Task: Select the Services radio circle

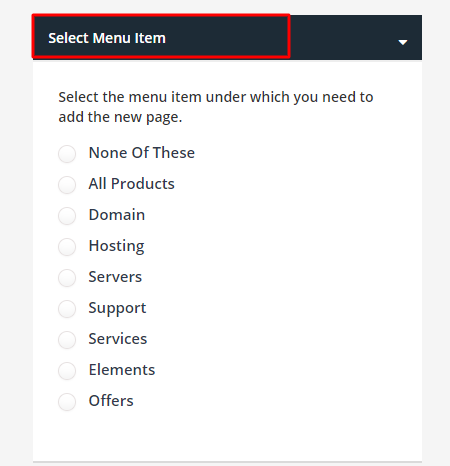Action: [67, 340]
